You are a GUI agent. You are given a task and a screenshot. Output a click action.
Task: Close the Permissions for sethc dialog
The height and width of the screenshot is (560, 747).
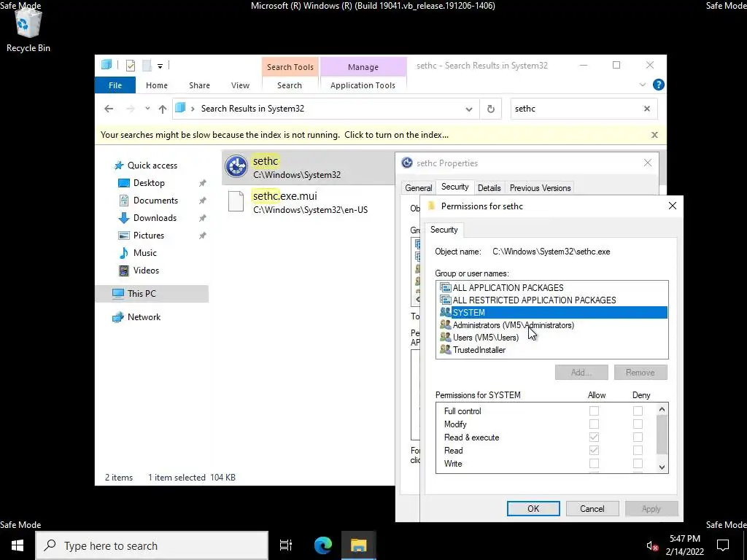tap(672, 206)
